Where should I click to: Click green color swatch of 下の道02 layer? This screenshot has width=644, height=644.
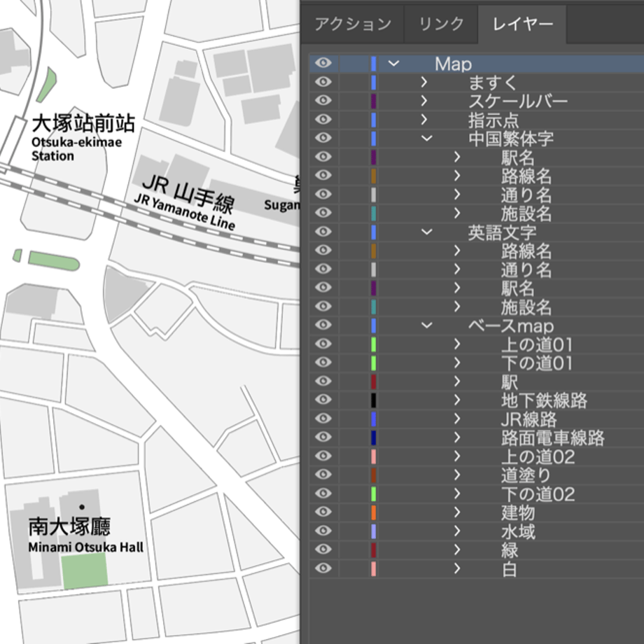[x=373, y=493]
